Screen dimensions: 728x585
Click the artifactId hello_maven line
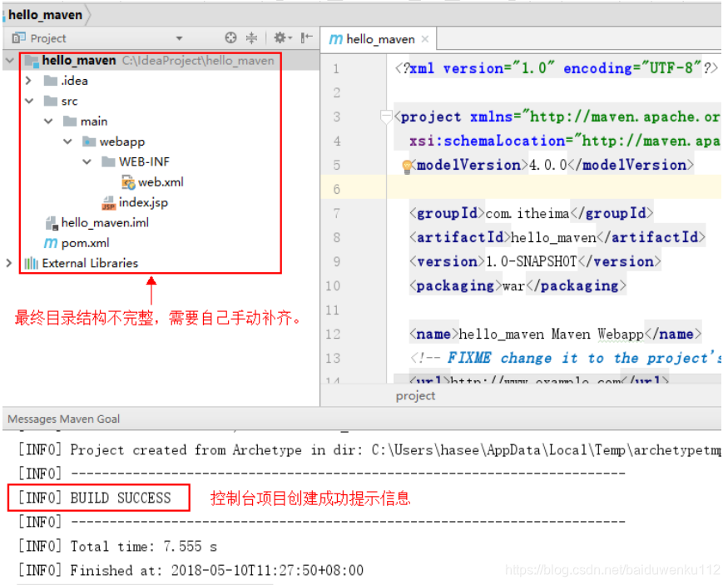tap(557, 238)
